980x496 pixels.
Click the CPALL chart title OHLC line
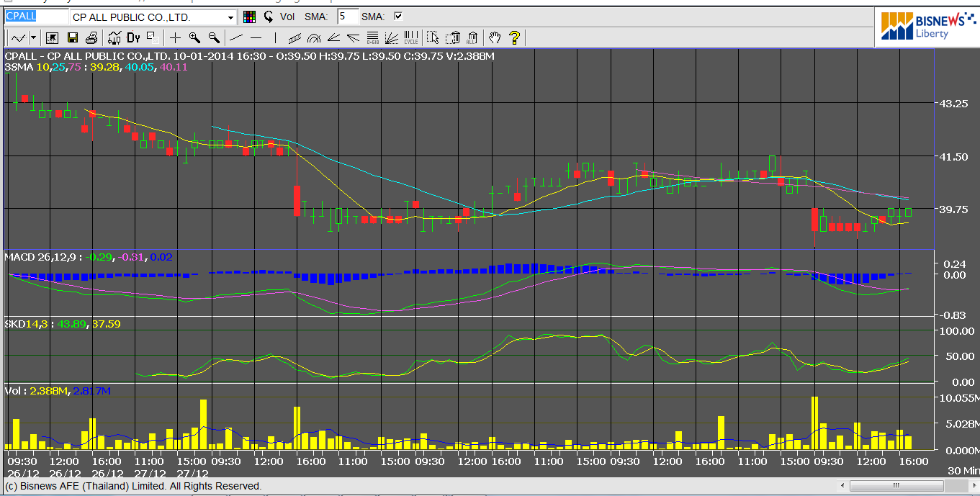point(249,56)
